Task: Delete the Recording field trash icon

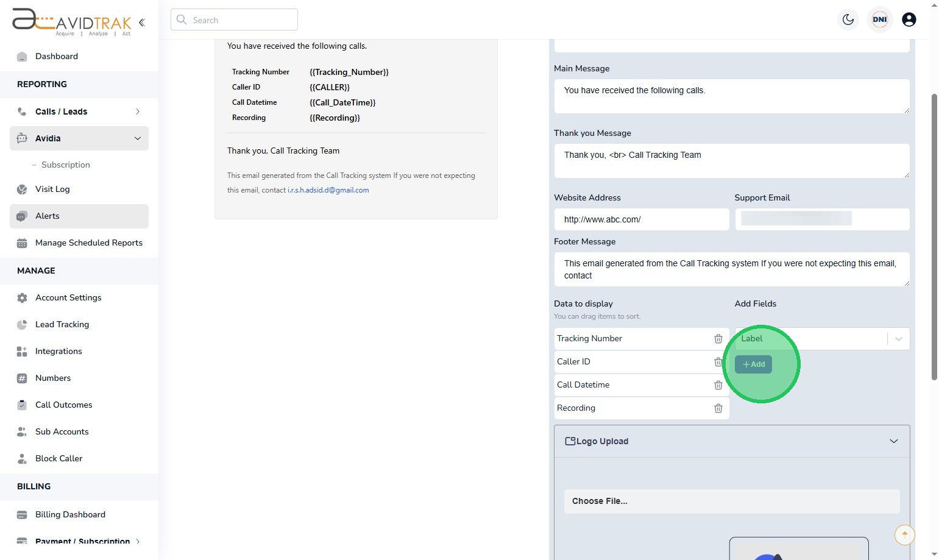Action: (x=718, y=408)
